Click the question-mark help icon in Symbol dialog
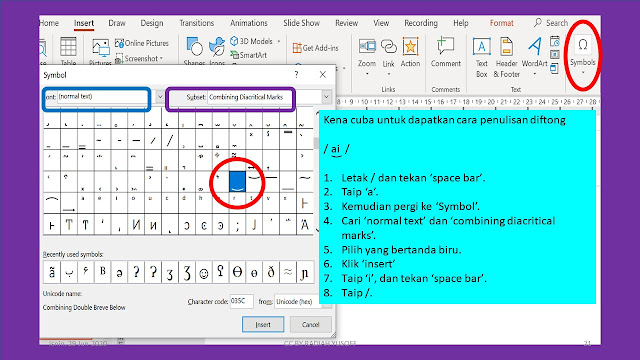The width and height of the screenshot is (640, 360). click(296, 74)
